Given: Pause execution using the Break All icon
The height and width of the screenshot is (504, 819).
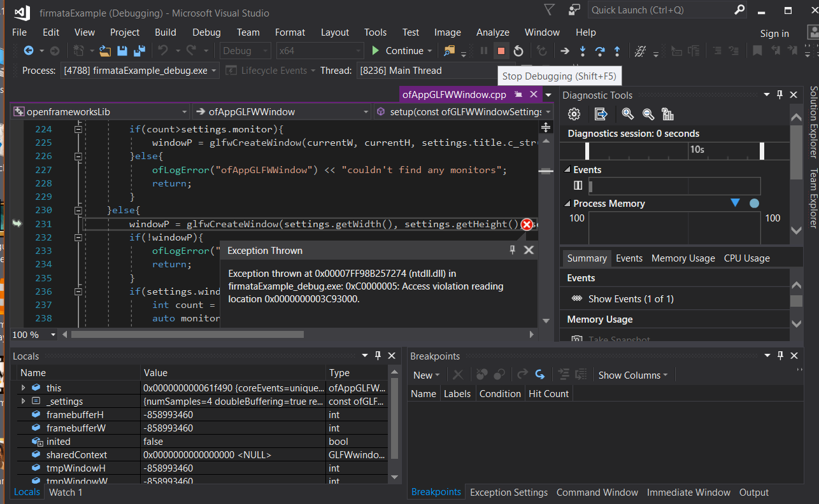Looking at the screenshot, I should coord(484,51).
